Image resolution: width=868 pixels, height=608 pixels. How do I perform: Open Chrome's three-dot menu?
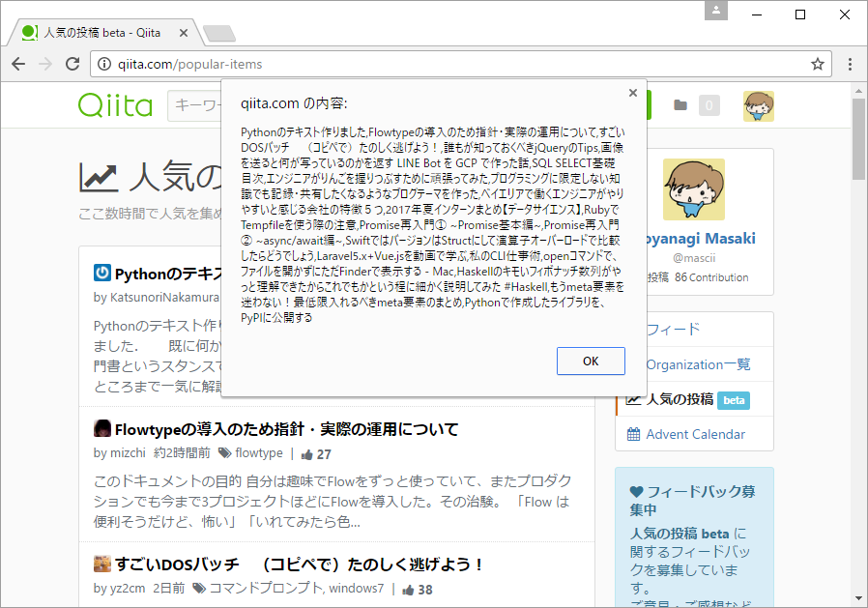coord(849,63)
